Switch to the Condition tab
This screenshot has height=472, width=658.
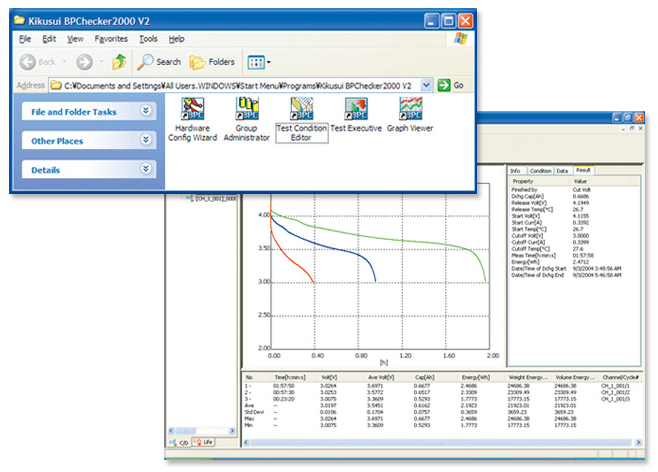click(x=540, y=171)
